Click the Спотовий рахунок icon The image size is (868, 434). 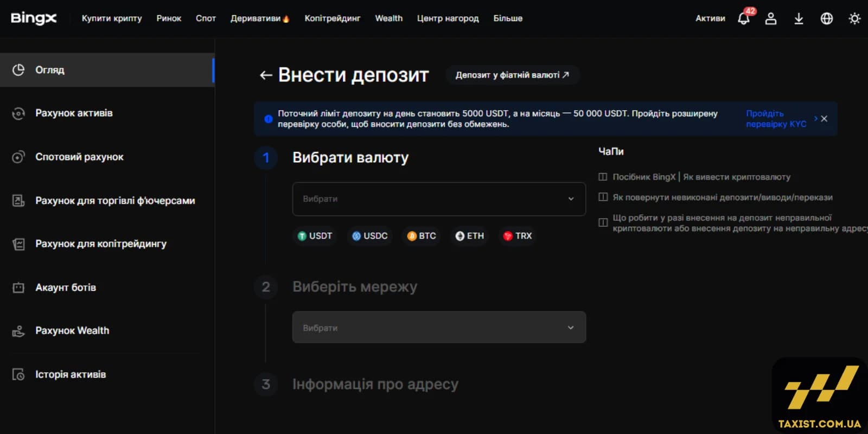(18, 157)
